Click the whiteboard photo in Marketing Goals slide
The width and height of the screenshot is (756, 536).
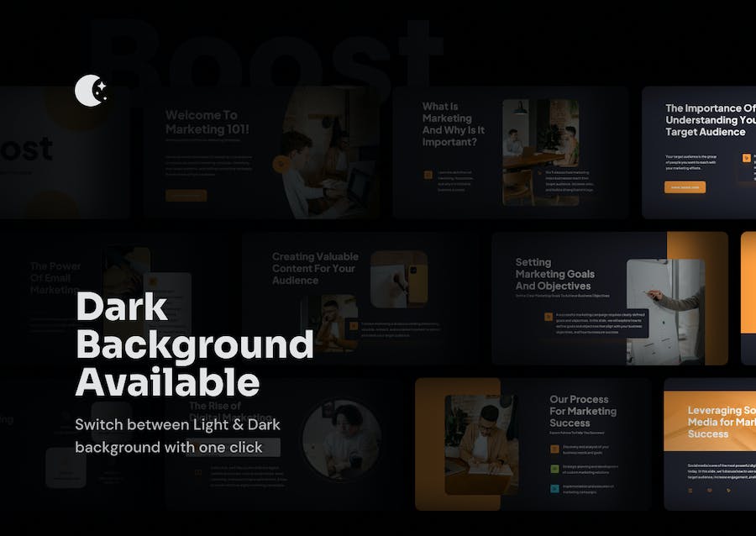(665, 311)
